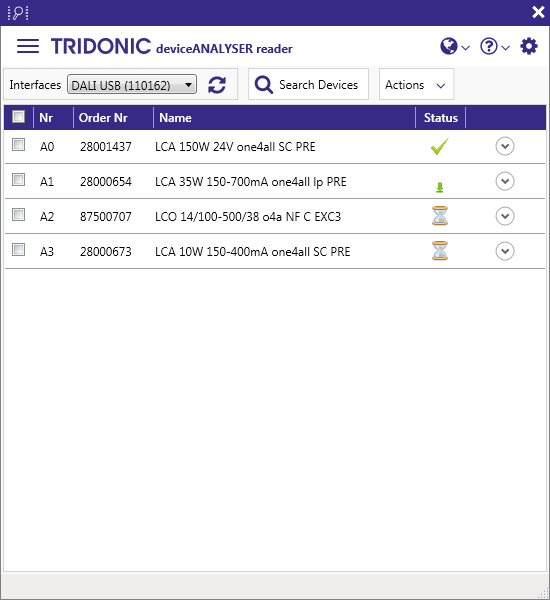Click the A0 address cell
This screenshot has width=550, height=600.
pyautogui.click(x=47, y=147)
